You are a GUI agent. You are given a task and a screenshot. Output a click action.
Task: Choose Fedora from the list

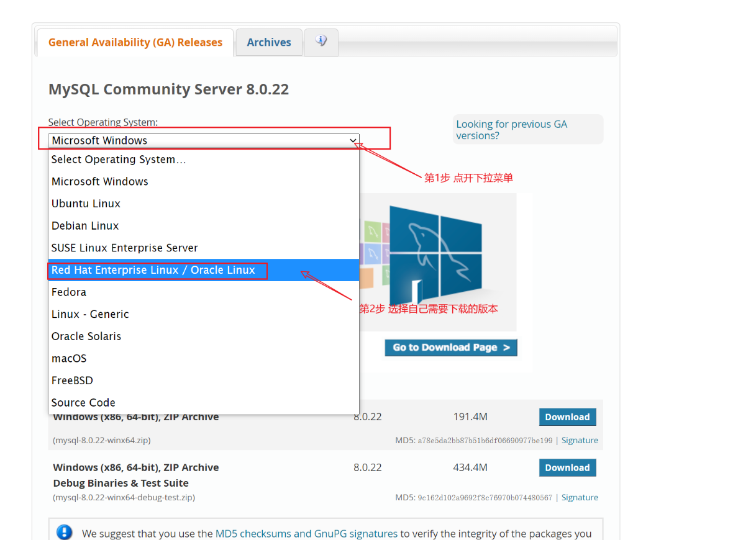[x=204, y=292]
